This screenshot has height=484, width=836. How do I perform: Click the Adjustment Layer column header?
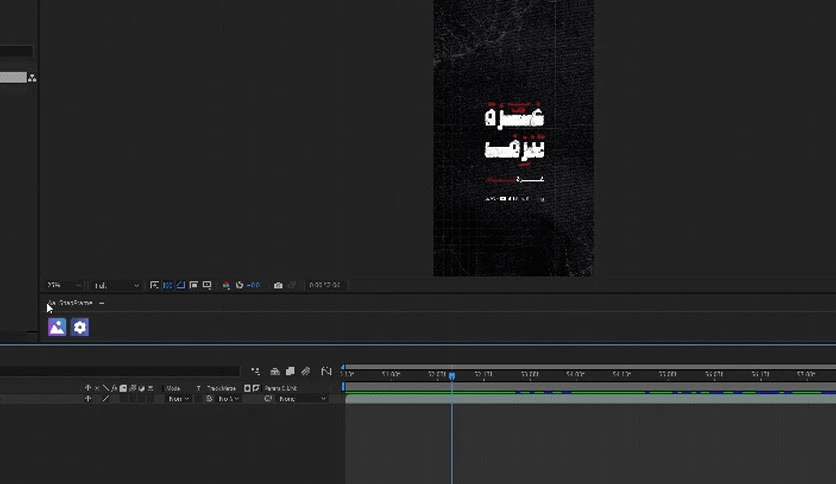[141, 388]
